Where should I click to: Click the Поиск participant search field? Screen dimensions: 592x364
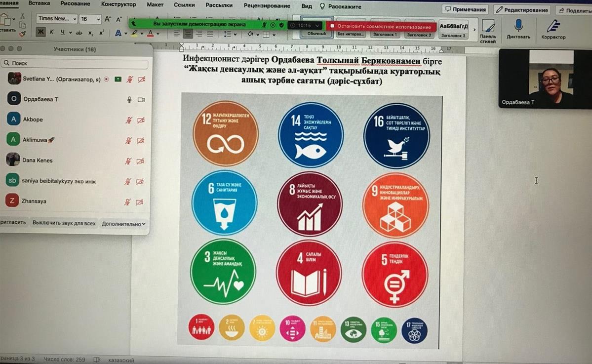pyautogui.click(x=74, y=64)
